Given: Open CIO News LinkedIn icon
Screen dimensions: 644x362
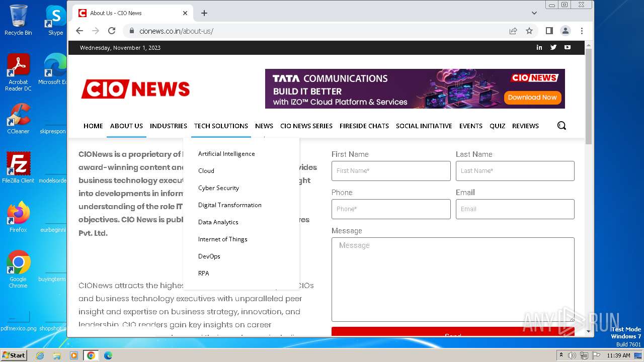Looking at the screenshot, I should 539,47.
